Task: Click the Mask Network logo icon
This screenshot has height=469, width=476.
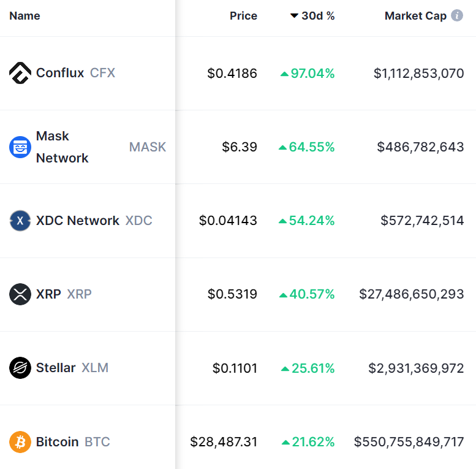Action: coord(20,147)
